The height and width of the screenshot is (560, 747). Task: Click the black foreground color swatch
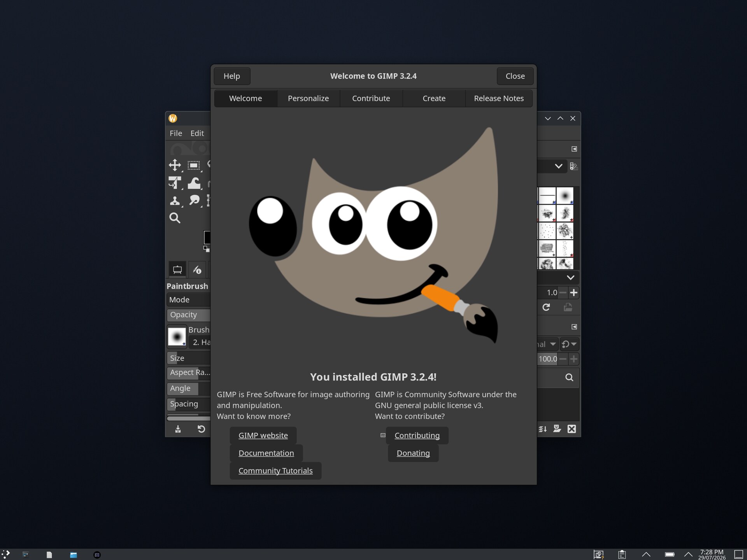207,237
